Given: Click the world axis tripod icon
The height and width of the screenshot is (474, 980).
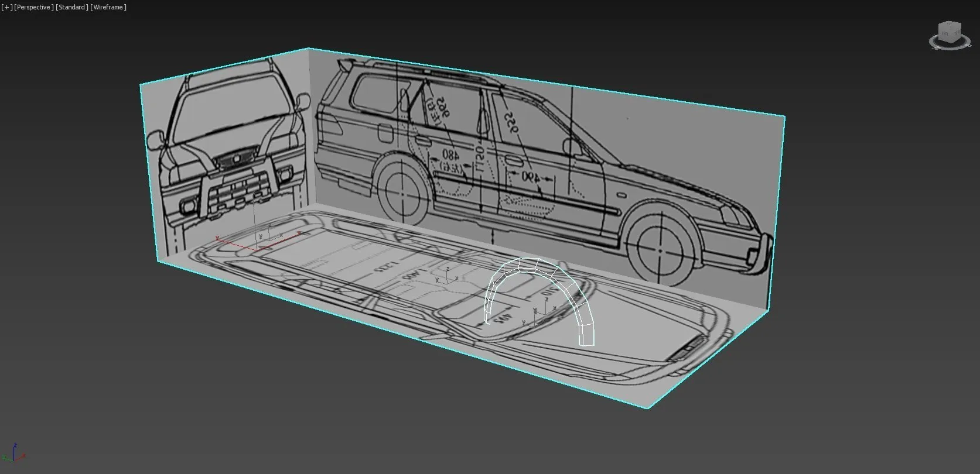Looking at the screenshot, I should tap(14, 454).
